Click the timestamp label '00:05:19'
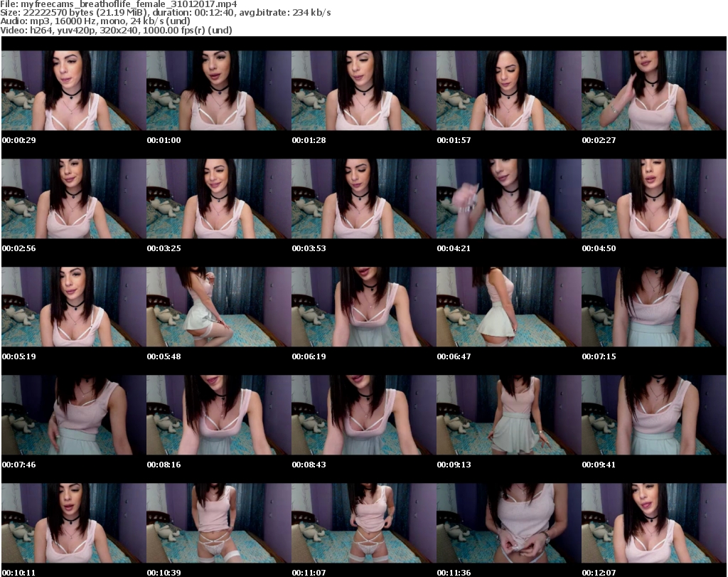The image size is (728, 577). click(x=19, y=356)
